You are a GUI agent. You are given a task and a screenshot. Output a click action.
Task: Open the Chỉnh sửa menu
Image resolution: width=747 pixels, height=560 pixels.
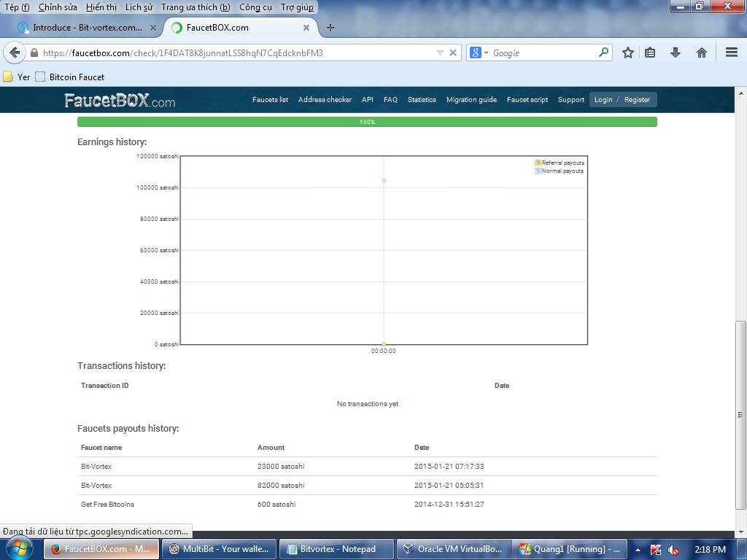point(58,7)
